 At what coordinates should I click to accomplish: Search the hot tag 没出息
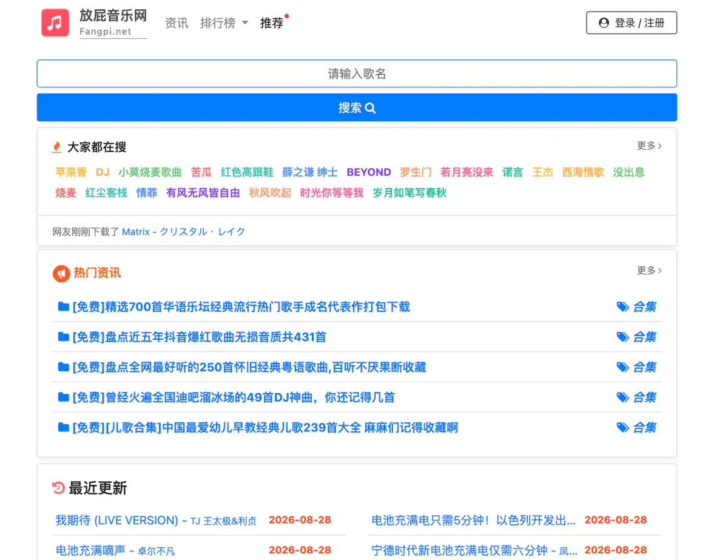[629, 172]
